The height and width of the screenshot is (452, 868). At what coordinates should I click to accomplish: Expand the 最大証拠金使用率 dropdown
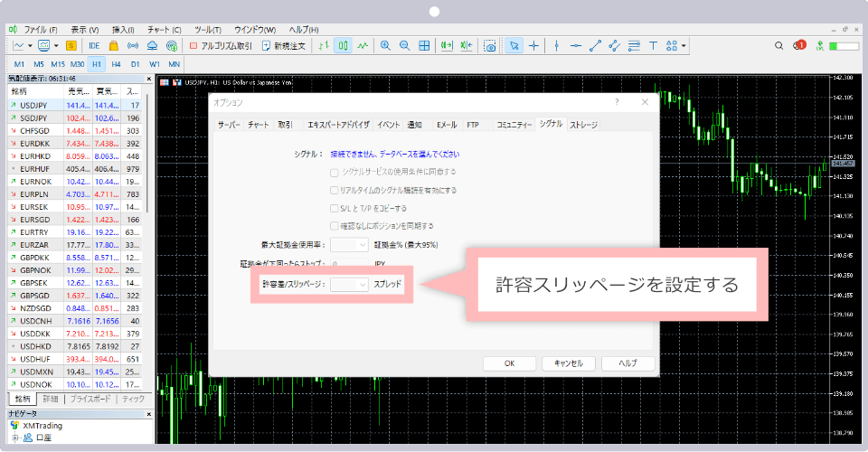[x=350, y=244]
